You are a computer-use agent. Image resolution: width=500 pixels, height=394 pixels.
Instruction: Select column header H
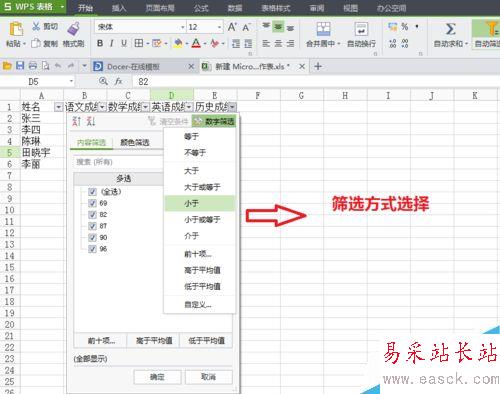(345, 96)
